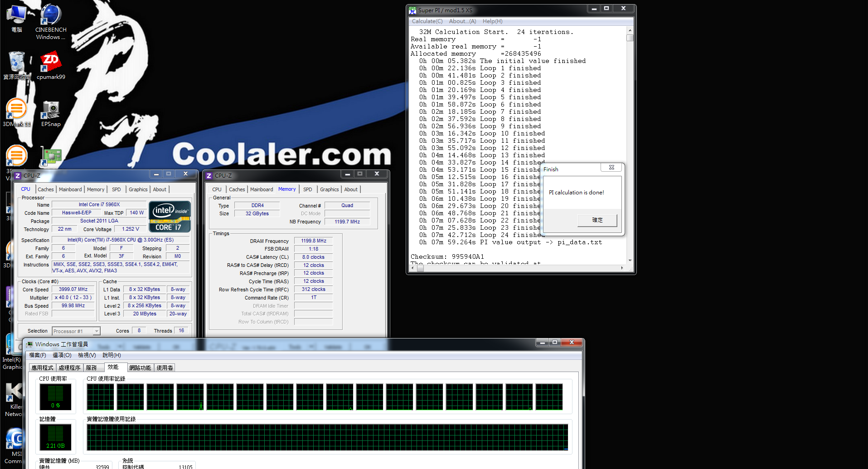Switch to Graphics tab in right CPU-Z
This screenshot has width=868, height=469.
pos(330,189)
